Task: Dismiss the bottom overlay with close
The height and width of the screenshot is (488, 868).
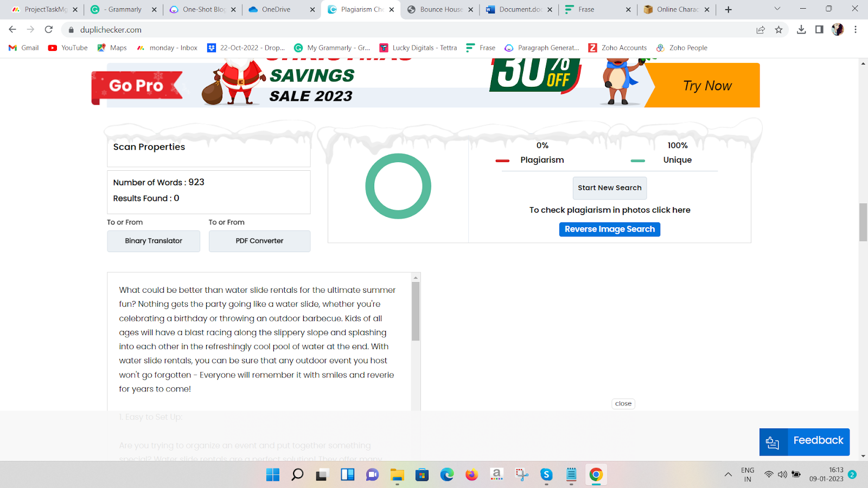Action: click(623, 403)
